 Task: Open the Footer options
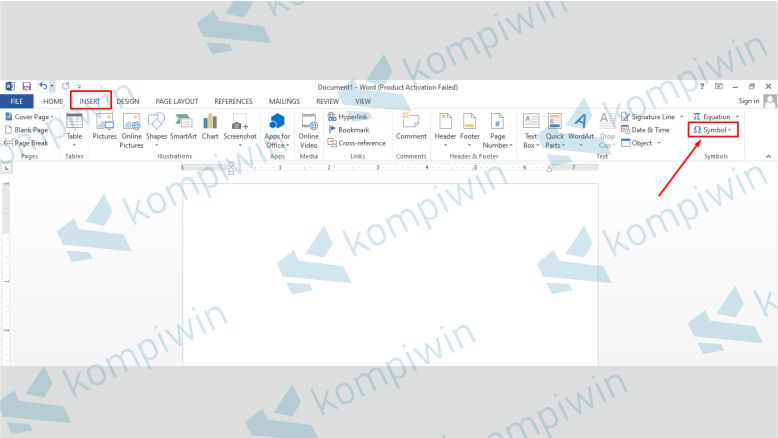pos(469,130)
